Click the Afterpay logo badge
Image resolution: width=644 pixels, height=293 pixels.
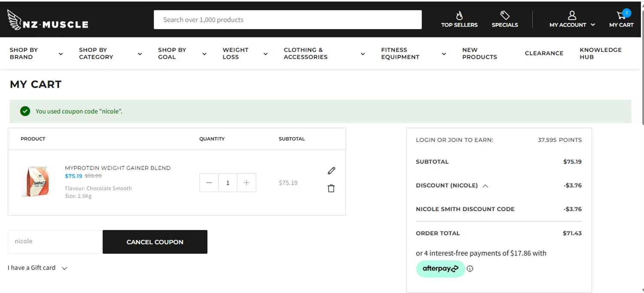coord(440,269)
